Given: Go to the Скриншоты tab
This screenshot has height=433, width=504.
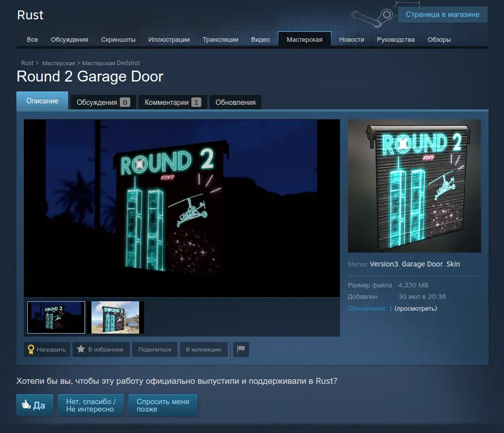Looking at the screenshot, I should (x=118, y=40).
